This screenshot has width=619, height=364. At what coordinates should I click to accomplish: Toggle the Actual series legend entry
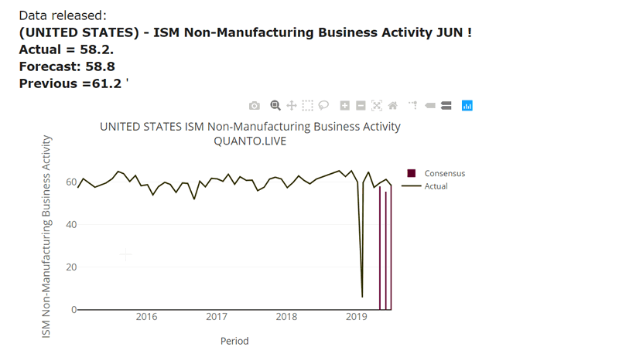[436, 186]
